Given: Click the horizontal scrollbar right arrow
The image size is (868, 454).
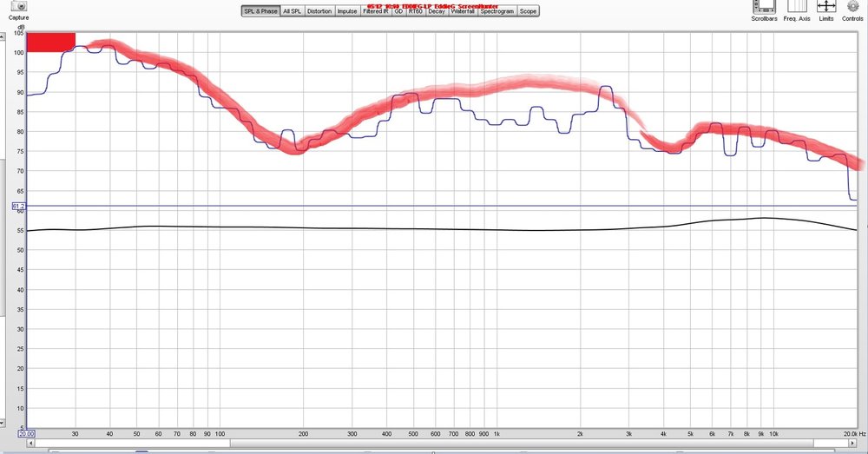Looking at the screenshot, I should click(852, 444).
